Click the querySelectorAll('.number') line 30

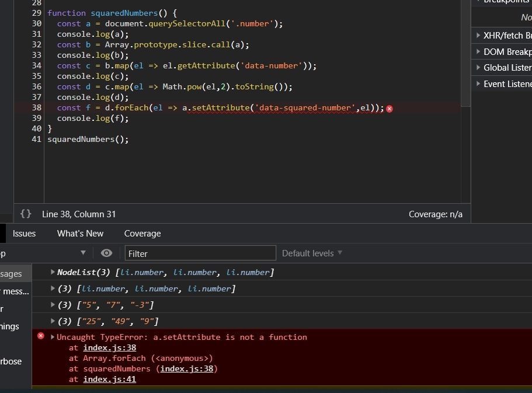point(169,24)
